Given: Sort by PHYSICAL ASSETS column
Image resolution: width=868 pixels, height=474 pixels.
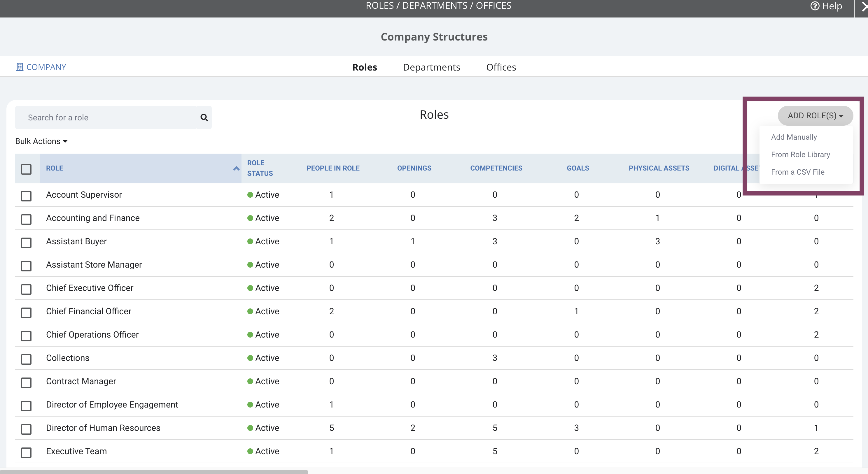Looking at the screenshot, I should pyautogui.click(x=659, y=168).
